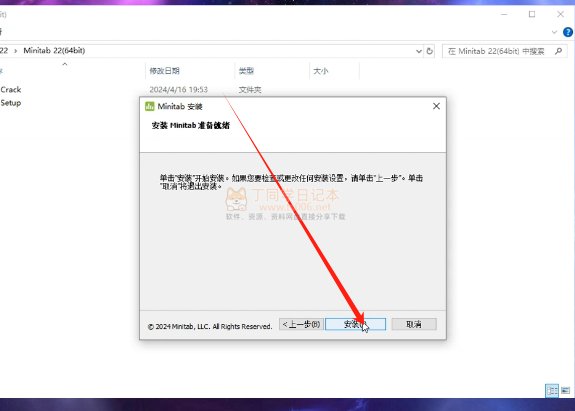Select the Crack folder
The image size is (575, 411).
point(11,89)
